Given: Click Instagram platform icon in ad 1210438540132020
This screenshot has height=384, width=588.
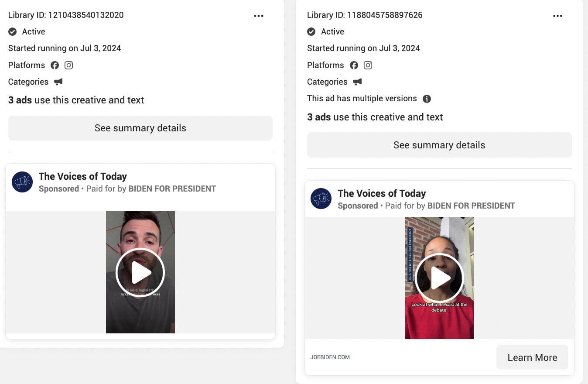Looking at the screenshot, I should (68, 65).
